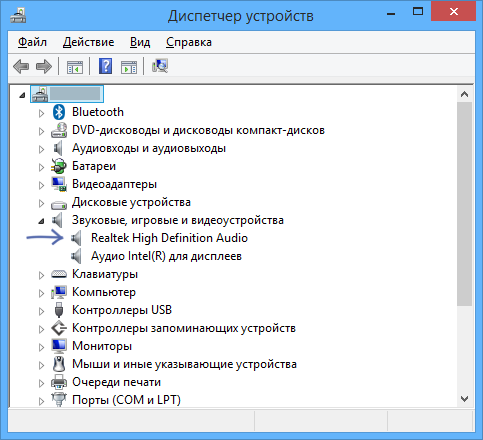Click the Контроллеры USB plug icon
Image resolution: width=483 pixels, height=440 pixels.
[59, 310]
